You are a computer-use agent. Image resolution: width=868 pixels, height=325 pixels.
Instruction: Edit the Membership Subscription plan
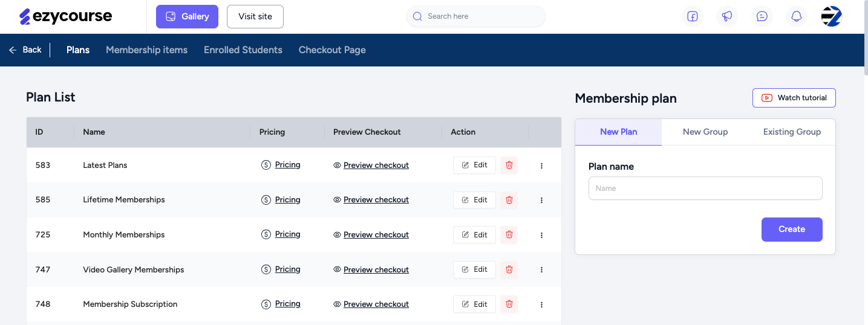coord(474,304)
